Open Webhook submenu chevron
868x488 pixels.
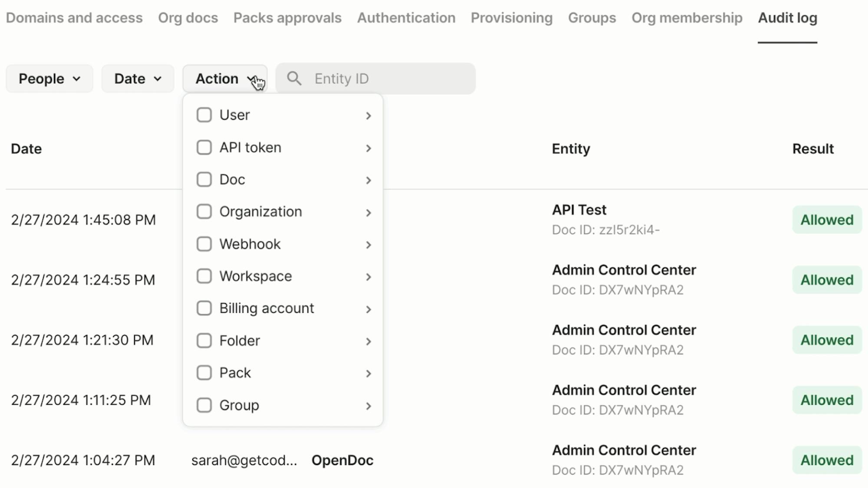(368, 245)
